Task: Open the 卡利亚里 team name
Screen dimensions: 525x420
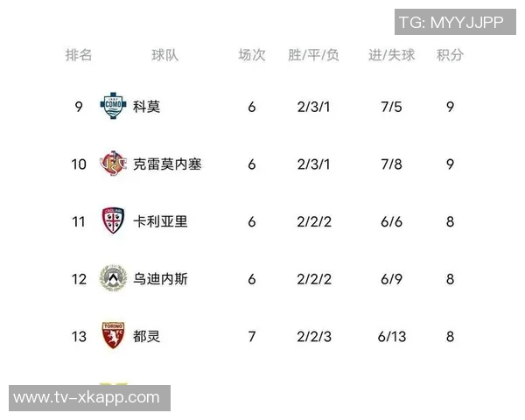Action: tap(160, 222)
